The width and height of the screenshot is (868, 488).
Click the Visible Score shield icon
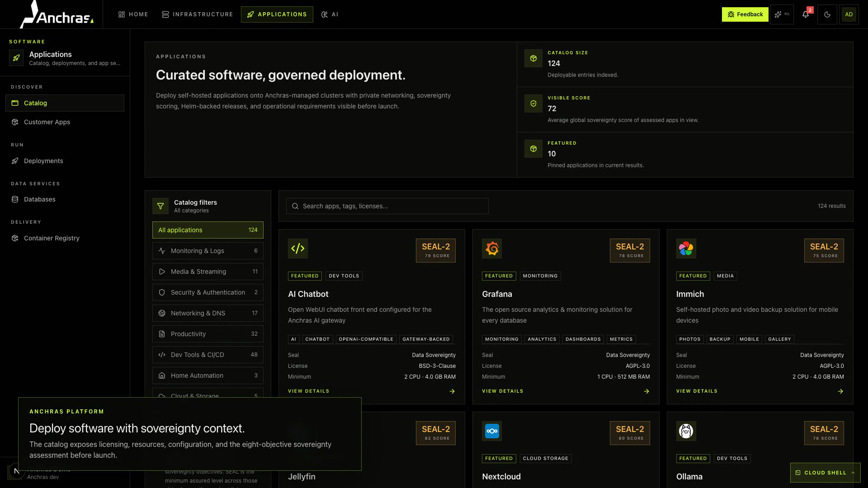533,103
